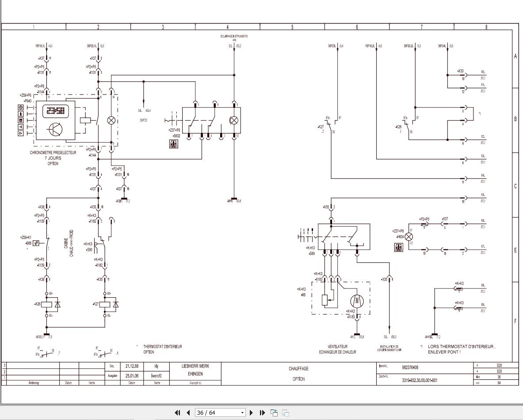Image resolution: width=523 pixels, height=420 pixels.
Task: Go to the next page
Action: tap(252, 412)
